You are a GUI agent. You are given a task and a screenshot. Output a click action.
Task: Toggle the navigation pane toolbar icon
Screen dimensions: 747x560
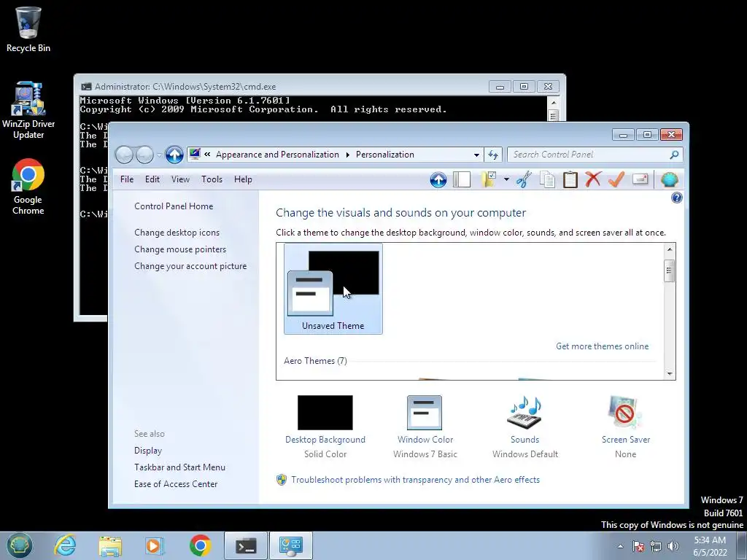[462, 179]
